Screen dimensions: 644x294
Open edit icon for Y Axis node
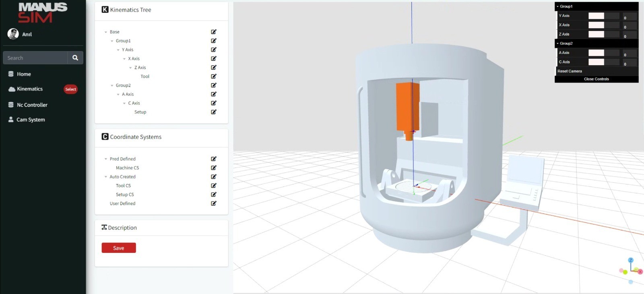pos(214,50)
